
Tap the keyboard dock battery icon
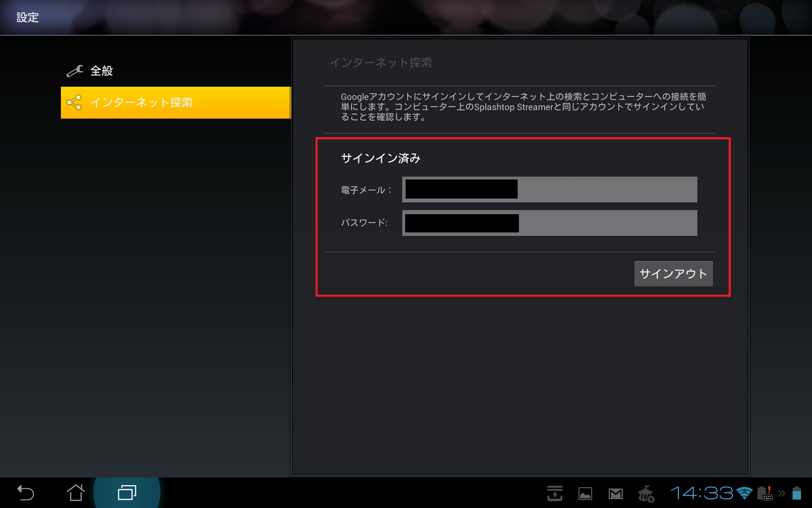pos(765,493)
